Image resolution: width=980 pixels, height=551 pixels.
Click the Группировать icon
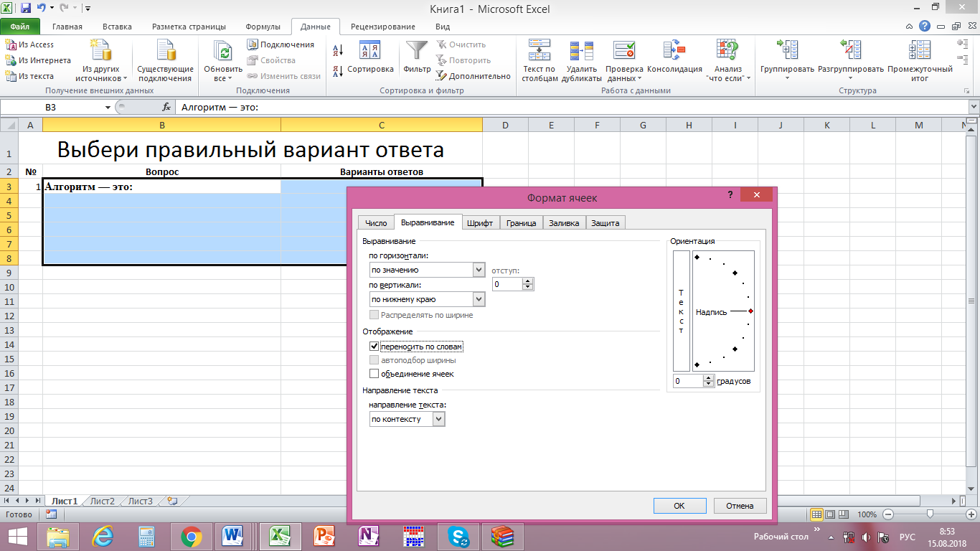tap(788, 50)
